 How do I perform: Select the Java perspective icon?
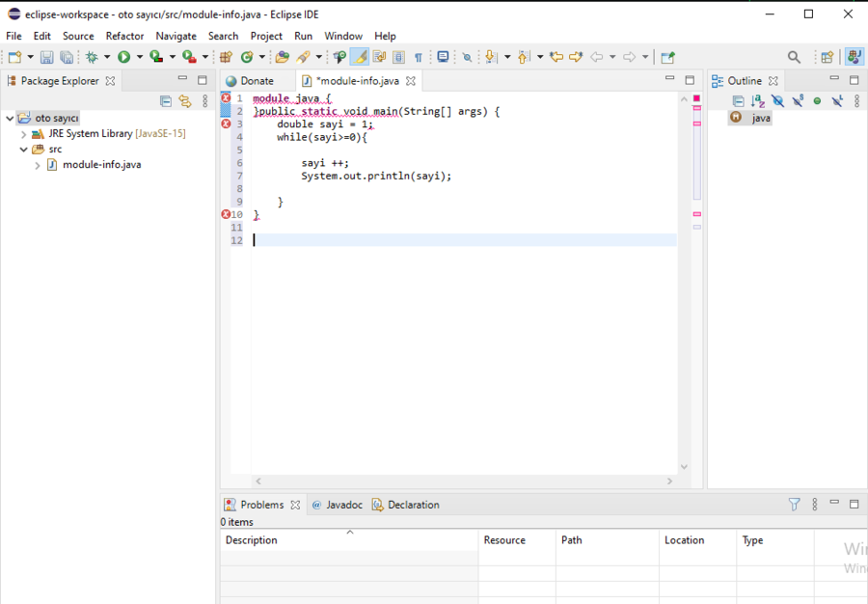[x=854, y=57]
